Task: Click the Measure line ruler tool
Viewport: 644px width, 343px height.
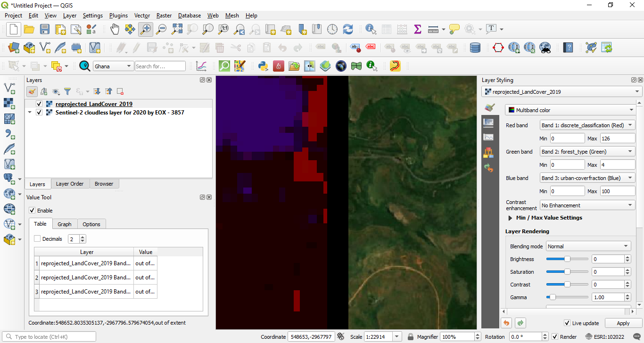Action: [x=433, y=29]
